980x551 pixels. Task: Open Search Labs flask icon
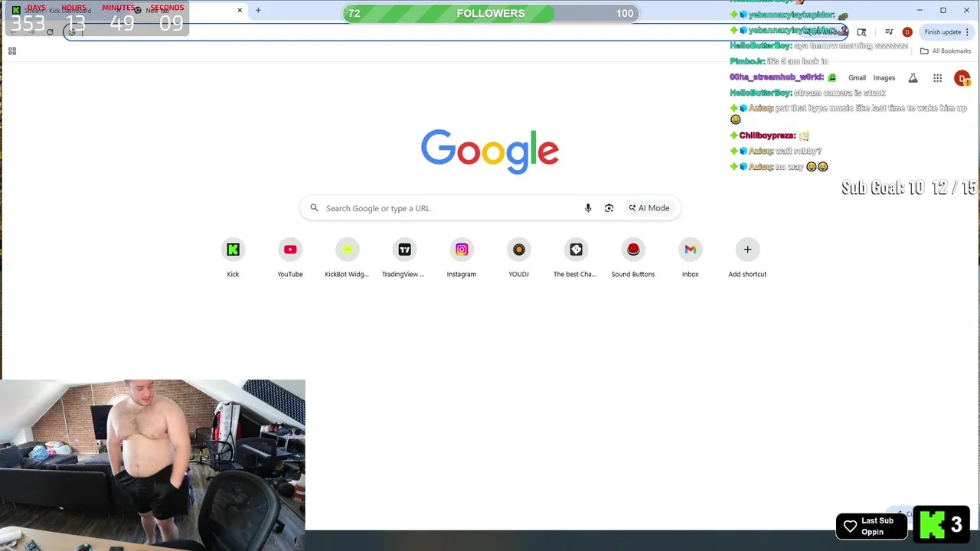[x=913, y=78]
